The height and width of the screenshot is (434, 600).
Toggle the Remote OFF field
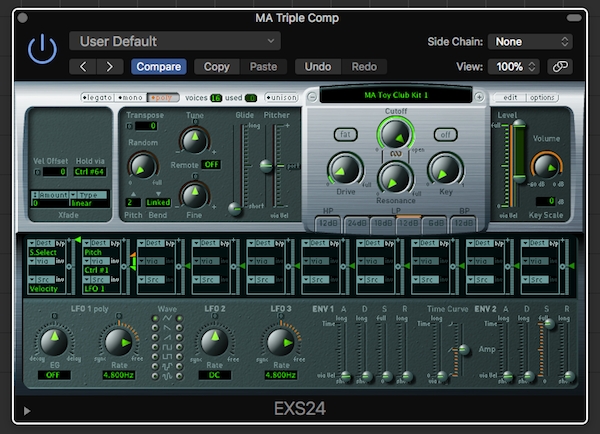[211, 165]
